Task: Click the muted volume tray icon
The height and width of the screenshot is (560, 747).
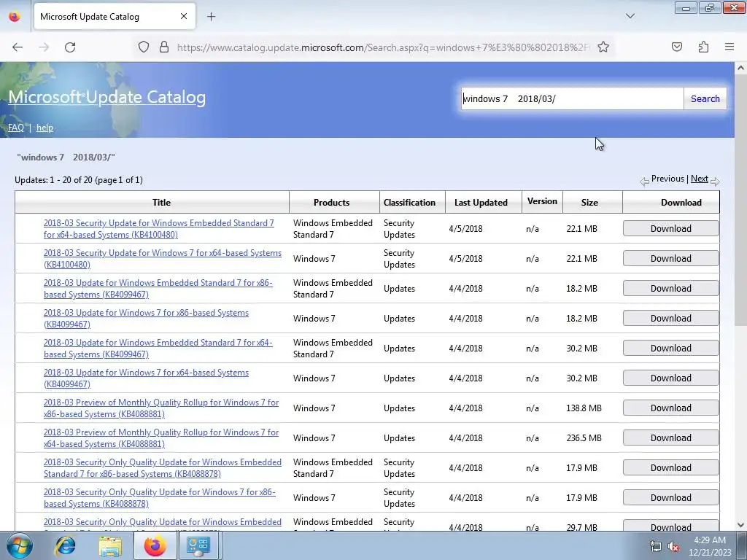Action: [673, 546]
